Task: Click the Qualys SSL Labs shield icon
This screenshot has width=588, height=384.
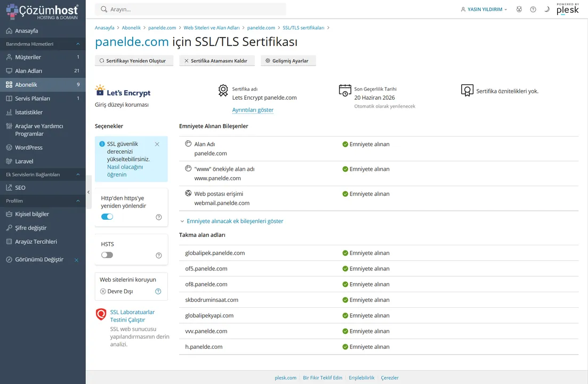Action: coord(101,315)
